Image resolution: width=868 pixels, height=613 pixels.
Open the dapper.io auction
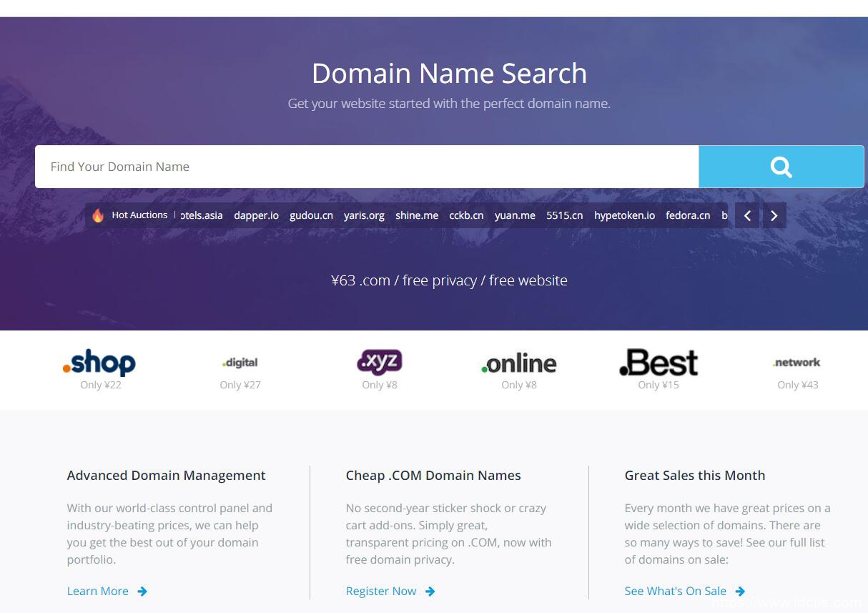(x=256, y=215)
